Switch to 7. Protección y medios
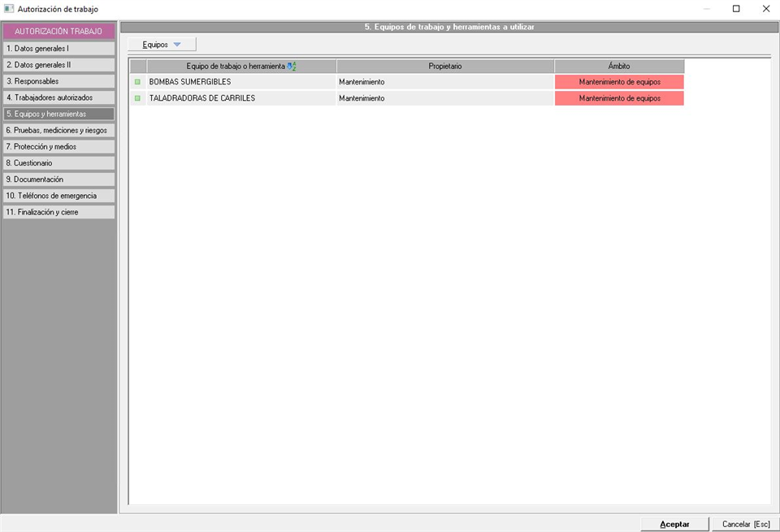Screen dimensions: 780x532 [x=58, y=147]
